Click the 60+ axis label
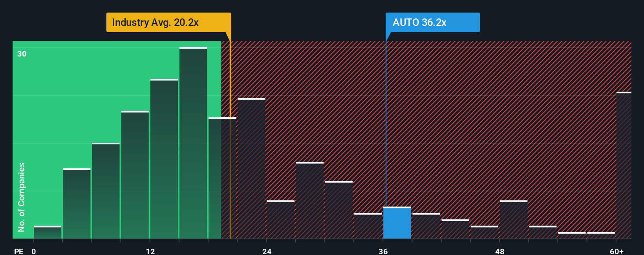 coord(617,251)
